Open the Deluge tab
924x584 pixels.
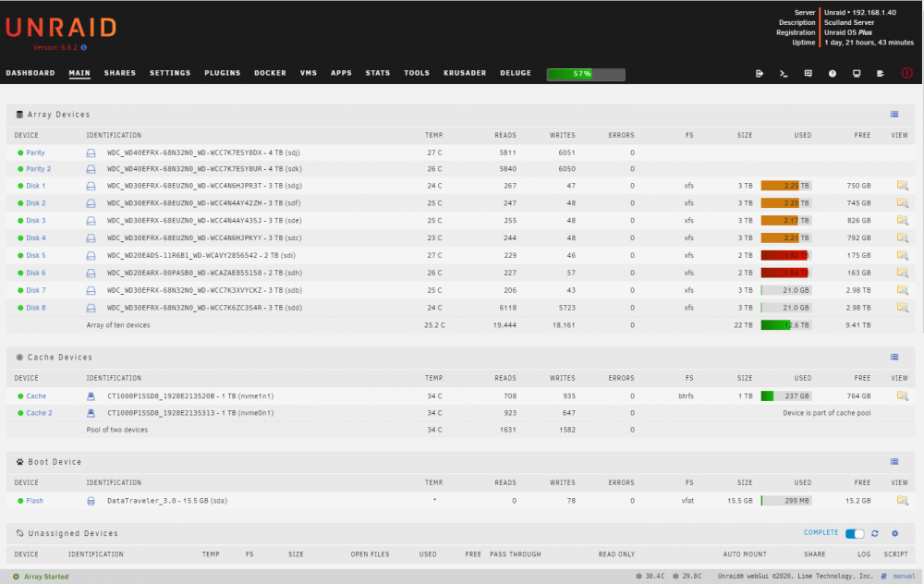pos(516,73)
